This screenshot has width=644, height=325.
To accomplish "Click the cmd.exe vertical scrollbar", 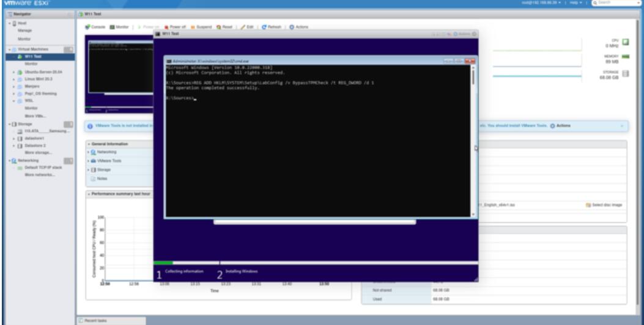I will tap(473, 141).
